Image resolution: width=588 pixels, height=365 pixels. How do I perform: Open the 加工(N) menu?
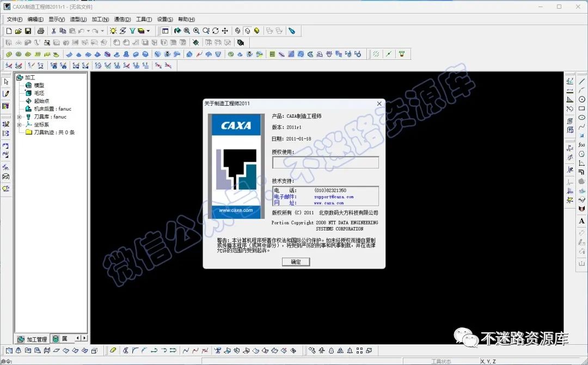coord(100,19)
